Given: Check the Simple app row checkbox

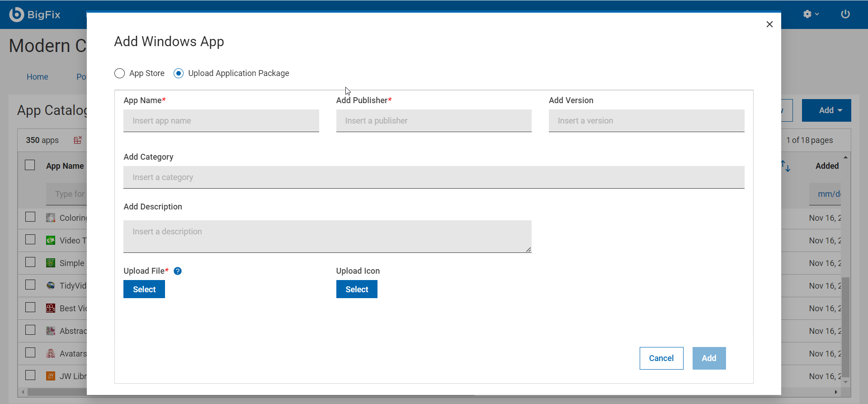Looking at the screenshot, I should pos(30,262).
